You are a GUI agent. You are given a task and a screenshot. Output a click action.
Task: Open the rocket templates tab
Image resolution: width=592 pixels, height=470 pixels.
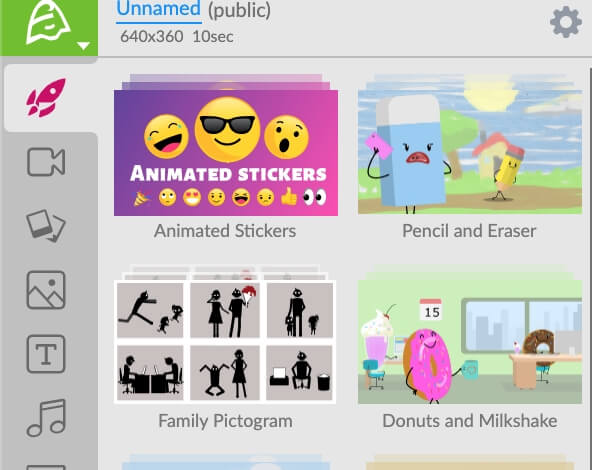[46, 98]
